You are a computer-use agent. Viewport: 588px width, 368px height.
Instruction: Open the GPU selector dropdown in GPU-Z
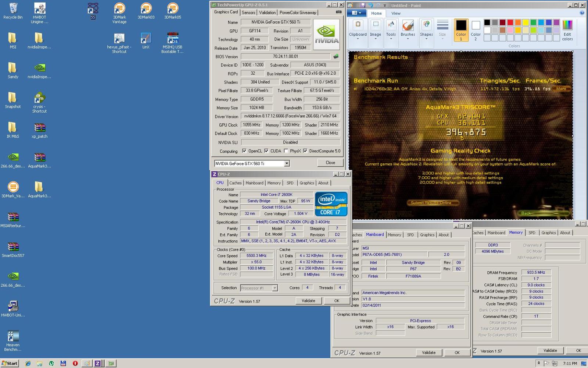point(287,163)
